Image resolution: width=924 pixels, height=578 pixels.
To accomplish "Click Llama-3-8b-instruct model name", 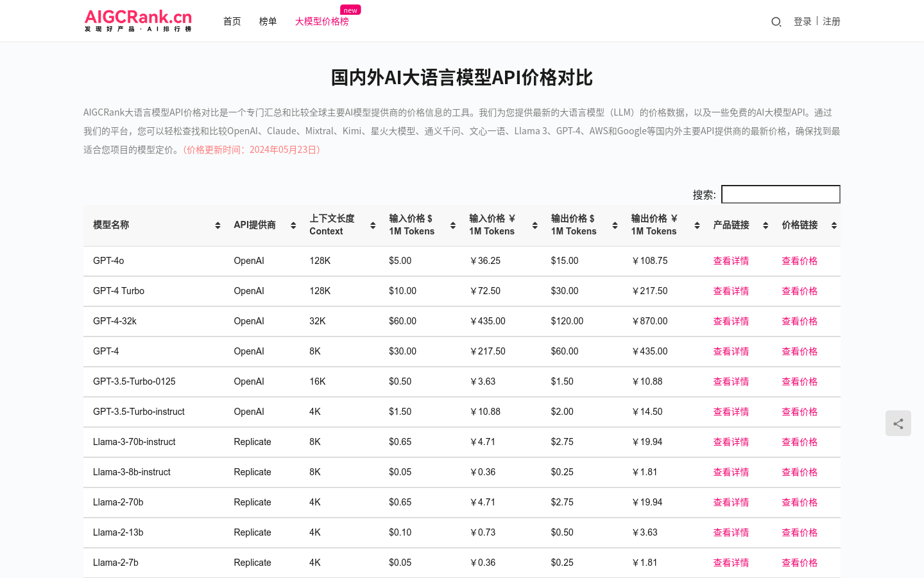I will pos(132,472).
